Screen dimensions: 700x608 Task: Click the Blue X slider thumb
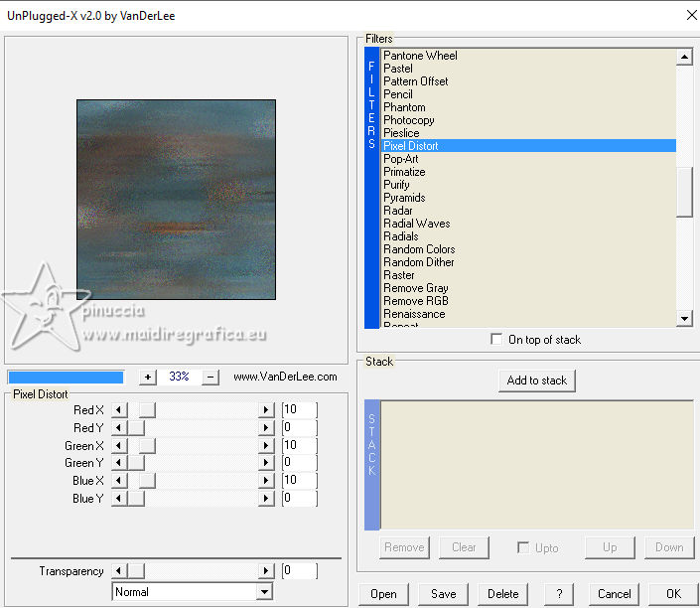point(147,480)
